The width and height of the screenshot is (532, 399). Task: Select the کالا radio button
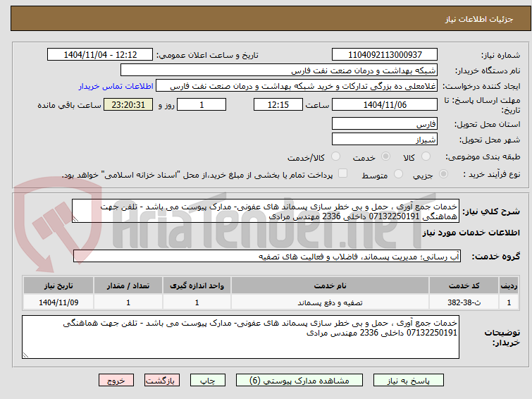426,156
